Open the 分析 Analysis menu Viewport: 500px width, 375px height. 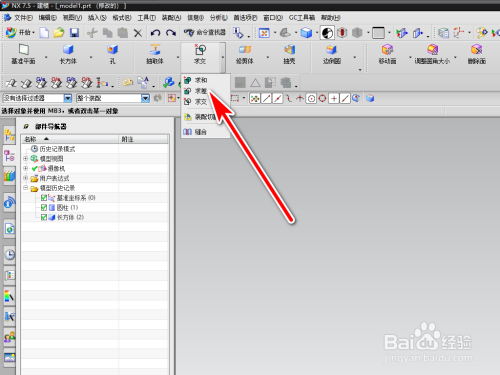219,18
